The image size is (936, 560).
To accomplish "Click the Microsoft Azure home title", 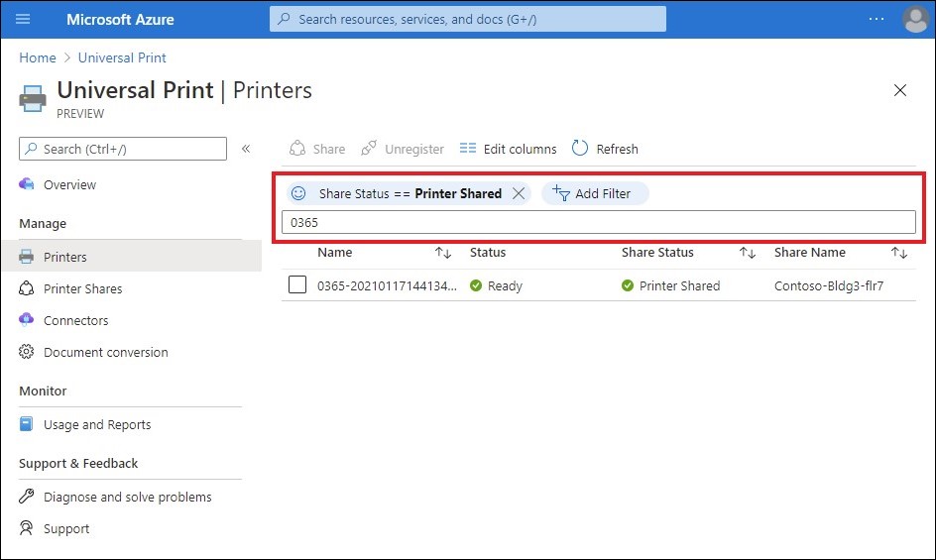I will (x=120, y=19).
